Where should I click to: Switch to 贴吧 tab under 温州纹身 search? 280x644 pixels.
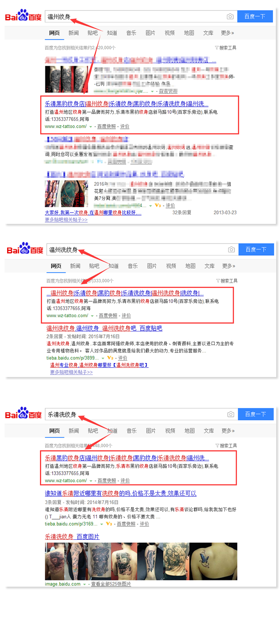pyautogui.click(x=93, y=33)
